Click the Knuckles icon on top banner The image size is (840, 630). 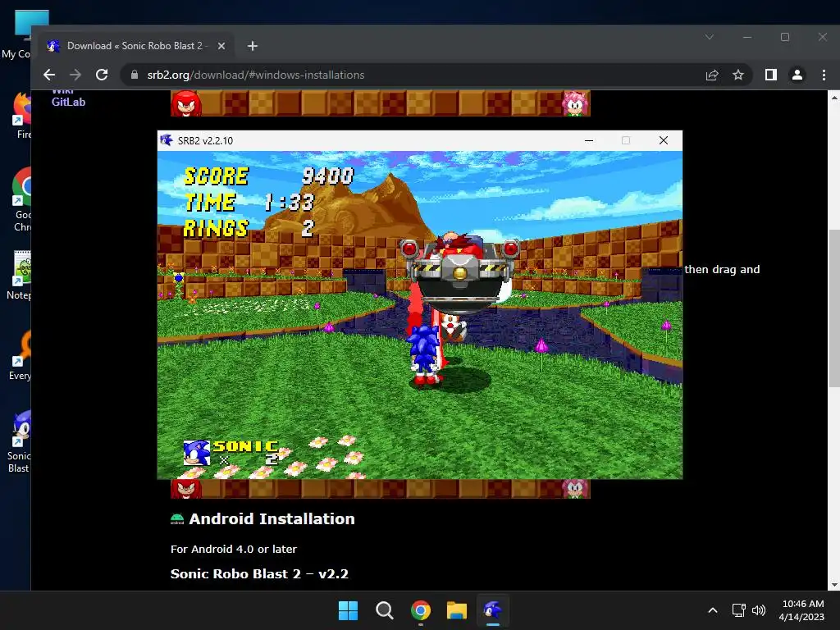pyautogui.click(x=186, y=103)
